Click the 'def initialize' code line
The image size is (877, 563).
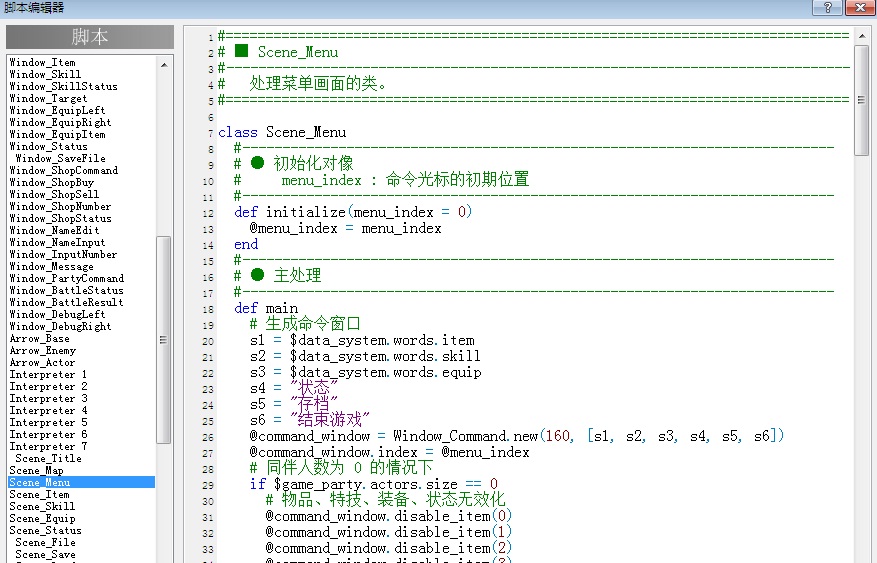pos(353,212)
